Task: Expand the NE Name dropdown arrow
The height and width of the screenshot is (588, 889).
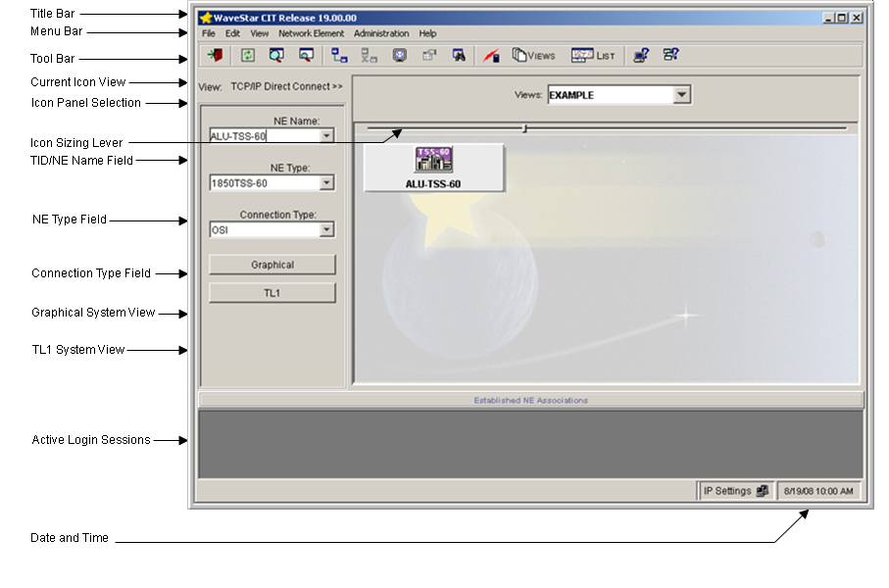Action: [326, 136]
